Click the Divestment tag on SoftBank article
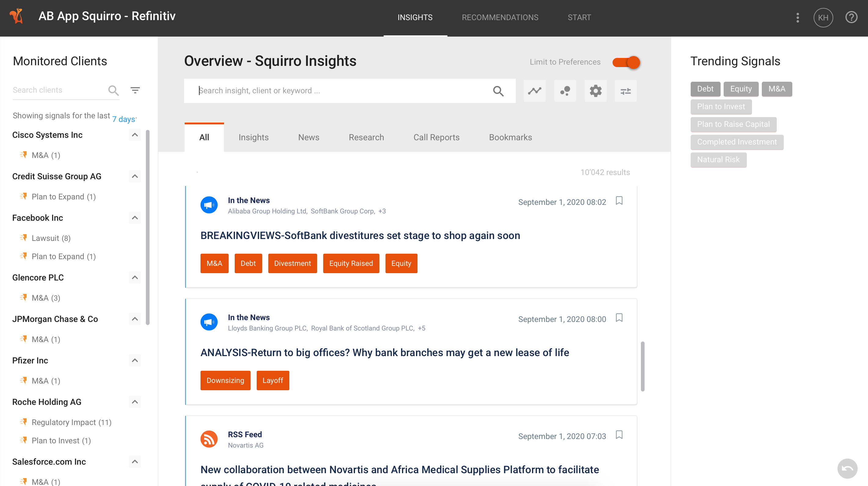Image resolution: width=868 pixels, height=486 pixels. pyautogui.click(x=292, y=263)
